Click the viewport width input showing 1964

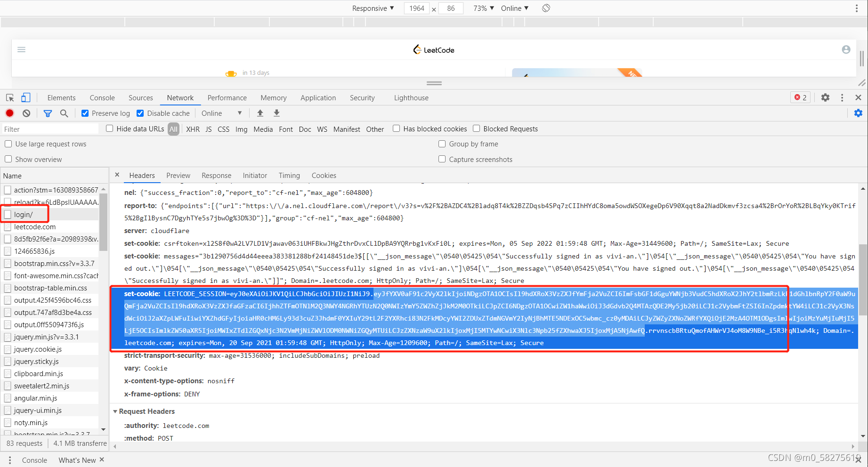[416, 8]
